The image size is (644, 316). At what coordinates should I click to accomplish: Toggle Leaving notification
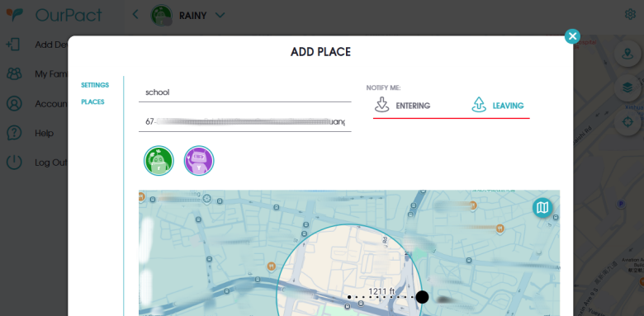(x=497, y=106)
